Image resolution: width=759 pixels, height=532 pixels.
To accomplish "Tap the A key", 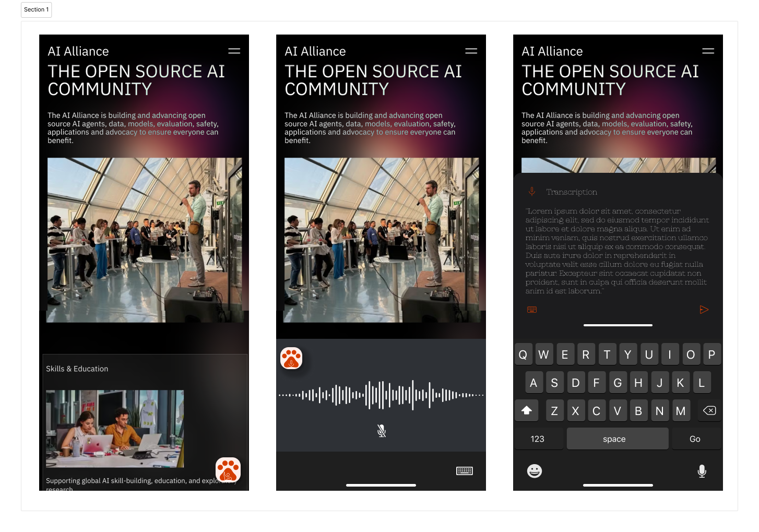I will coord(533,383).
